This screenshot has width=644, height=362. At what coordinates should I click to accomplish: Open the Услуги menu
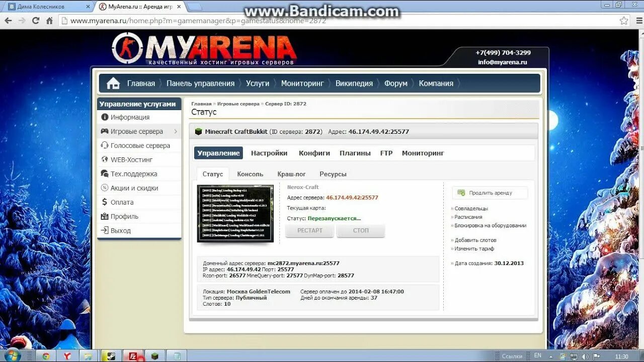point(258,83)
